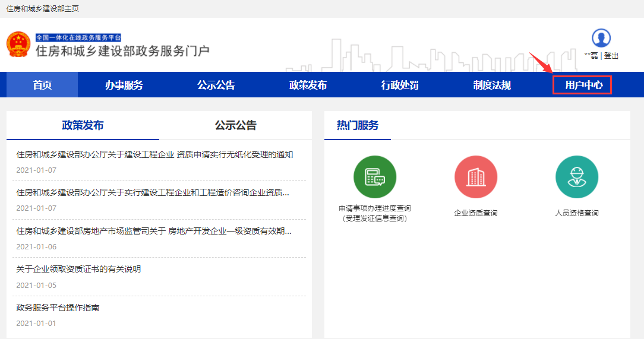Open the green application progress query icon
Screen dimensions: 644x339
pos(374,177)
